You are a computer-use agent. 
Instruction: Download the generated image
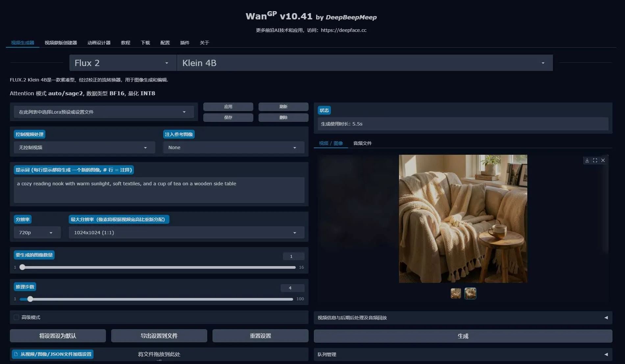coord(587,160)
